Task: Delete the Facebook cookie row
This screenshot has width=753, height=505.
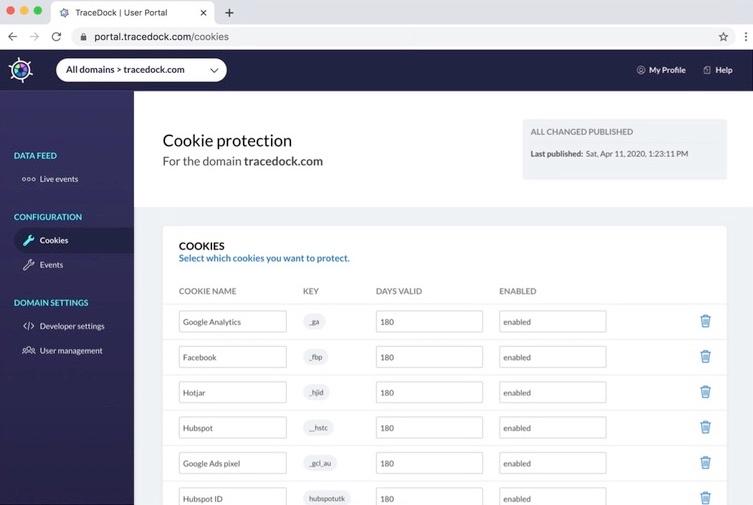Action: [705, 357]
